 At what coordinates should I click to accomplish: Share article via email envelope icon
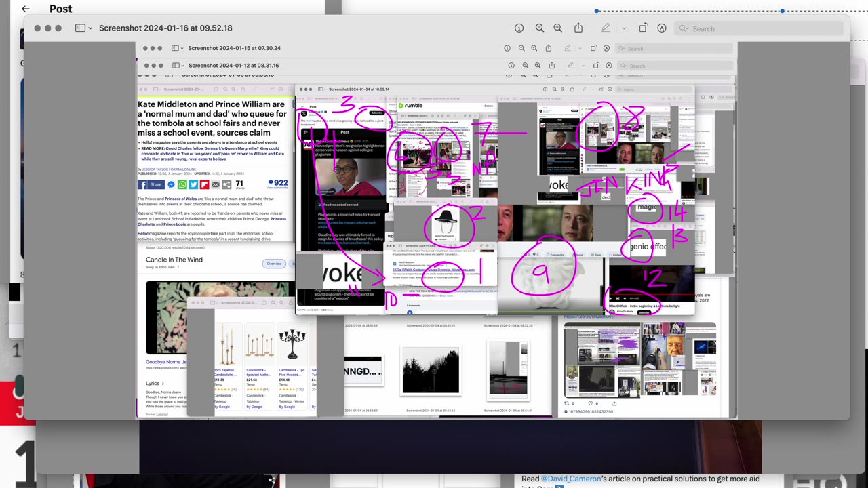pyautogui.click(x=216, y=184)
